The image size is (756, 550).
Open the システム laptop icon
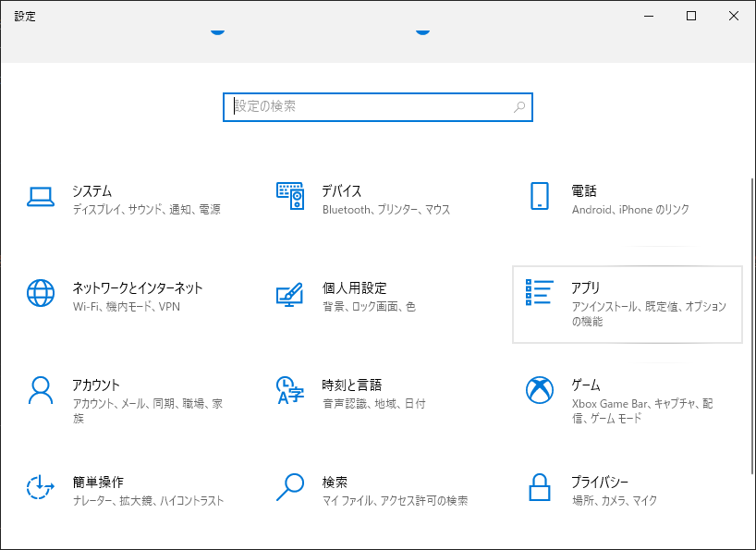pyautogui.click(x=41, y=197)
